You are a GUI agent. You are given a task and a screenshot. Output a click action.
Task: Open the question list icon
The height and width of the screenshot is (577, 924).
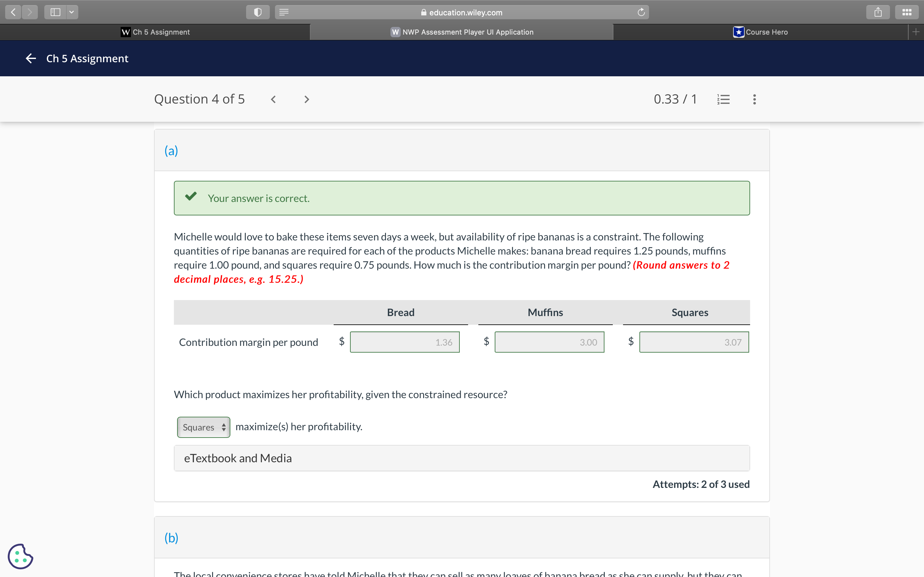coord(723,99)
